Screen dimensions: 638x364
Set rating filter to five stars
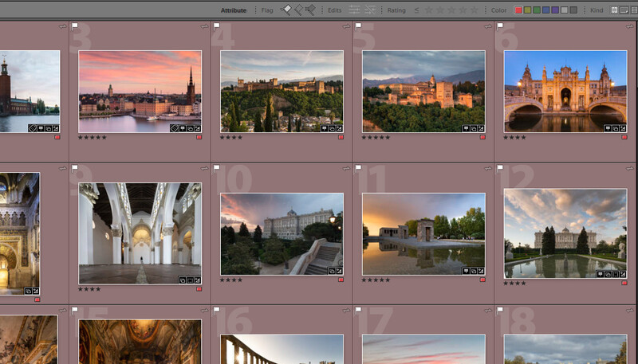click(x=475, y=10)
